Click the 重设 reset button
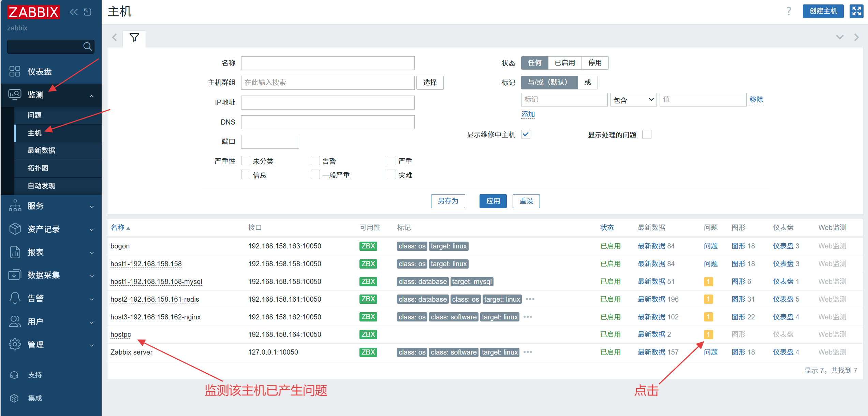 526,201
